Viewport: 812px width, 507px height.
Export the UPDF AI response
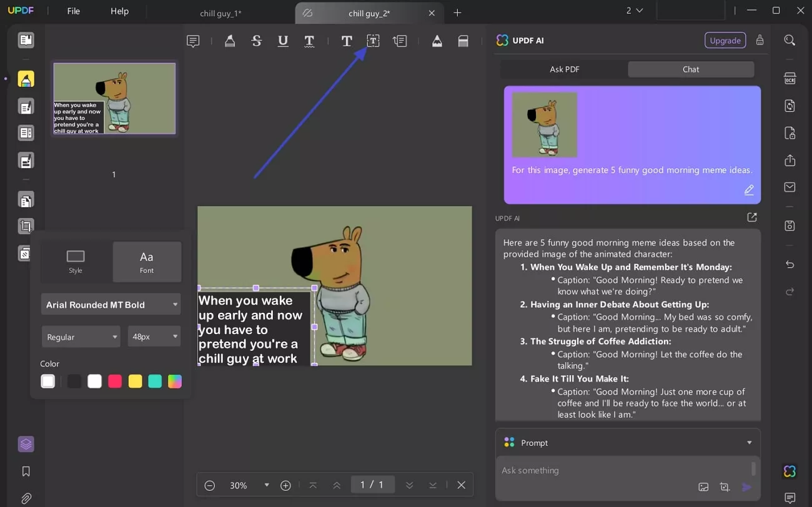click(x=752, y=217)
